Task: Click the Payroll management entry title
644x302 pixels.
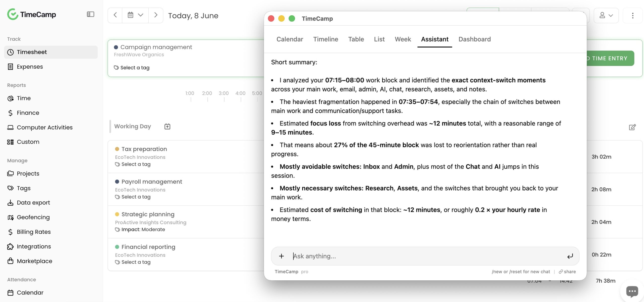Action: [152, 182]
